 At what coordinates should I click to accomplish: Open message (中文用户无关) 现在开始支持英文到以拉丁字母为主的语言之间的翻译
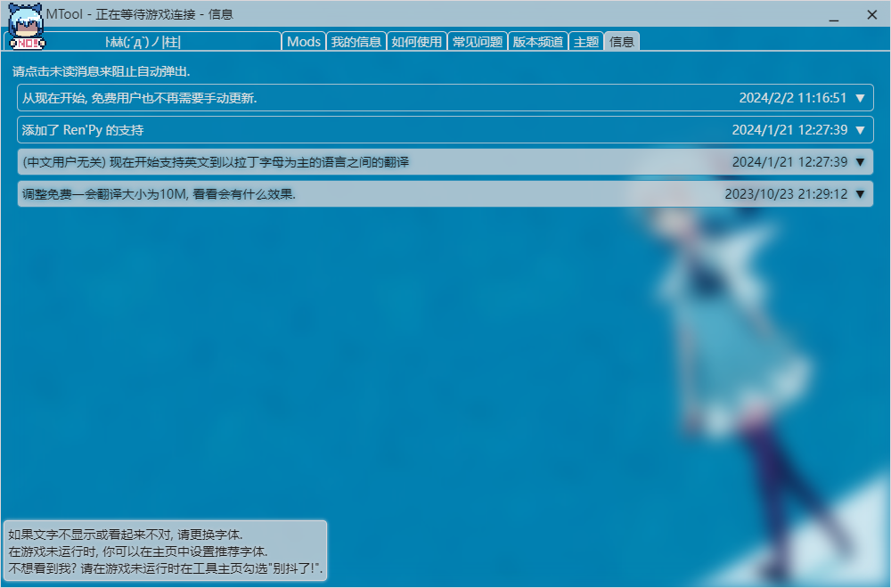coord(445,162)
